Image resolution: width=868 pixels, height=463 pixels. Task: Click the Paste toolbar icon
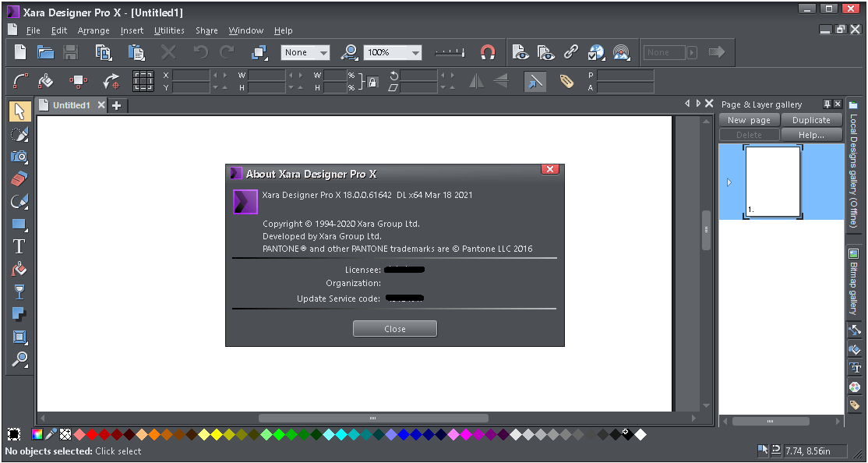point(136,52)
